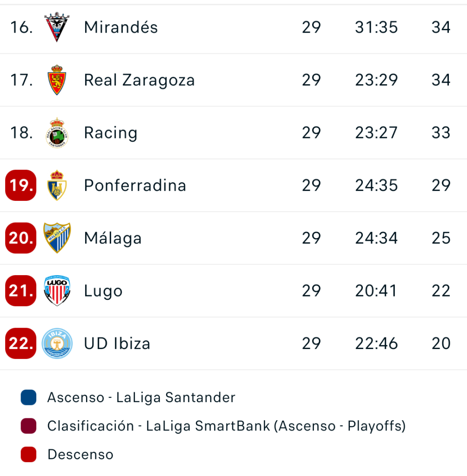This screenshot has height=476, width=467.
Task: Open the Lugo club badge
Action: click(57, 291)
